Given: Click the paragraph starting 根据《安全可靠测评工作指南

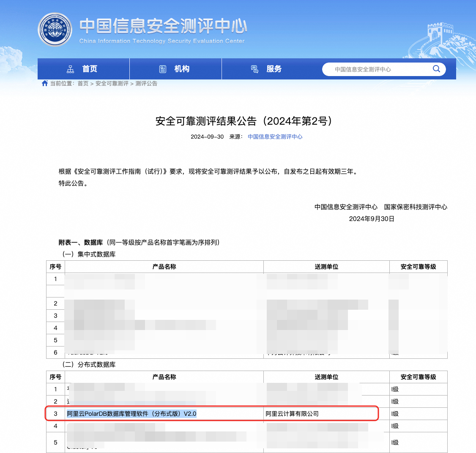Looking at the screenshot, I should [208, 172].
